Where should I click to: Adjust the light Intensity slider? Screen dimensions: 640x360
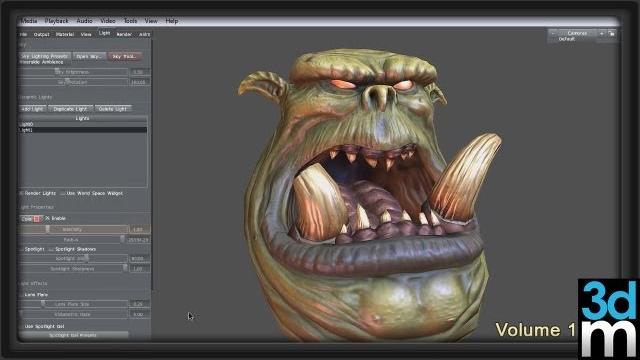point(73,229)
